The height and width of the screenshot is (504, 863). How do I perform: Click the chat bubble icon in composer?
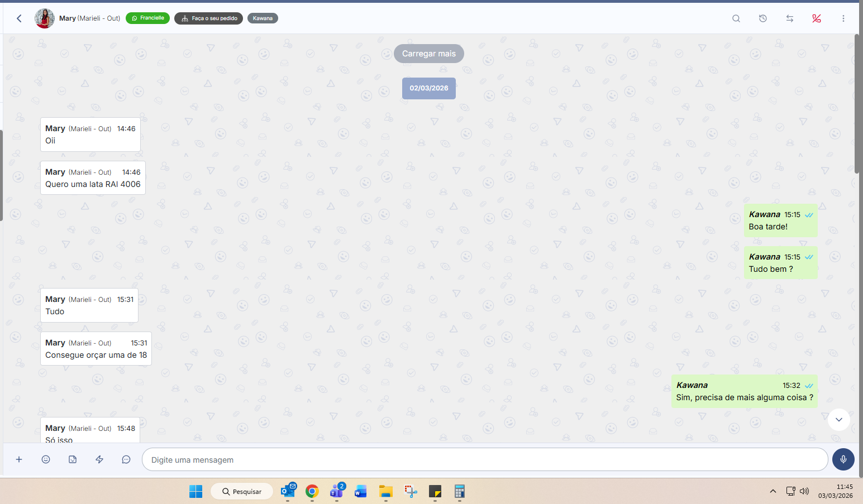coord(126,459)
